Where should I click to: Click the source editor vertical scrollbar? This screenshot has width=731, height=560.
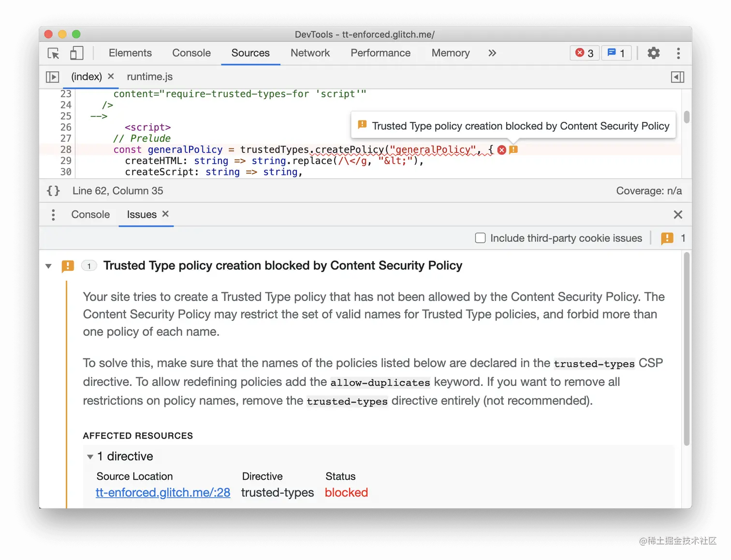(x=687, y=118)
